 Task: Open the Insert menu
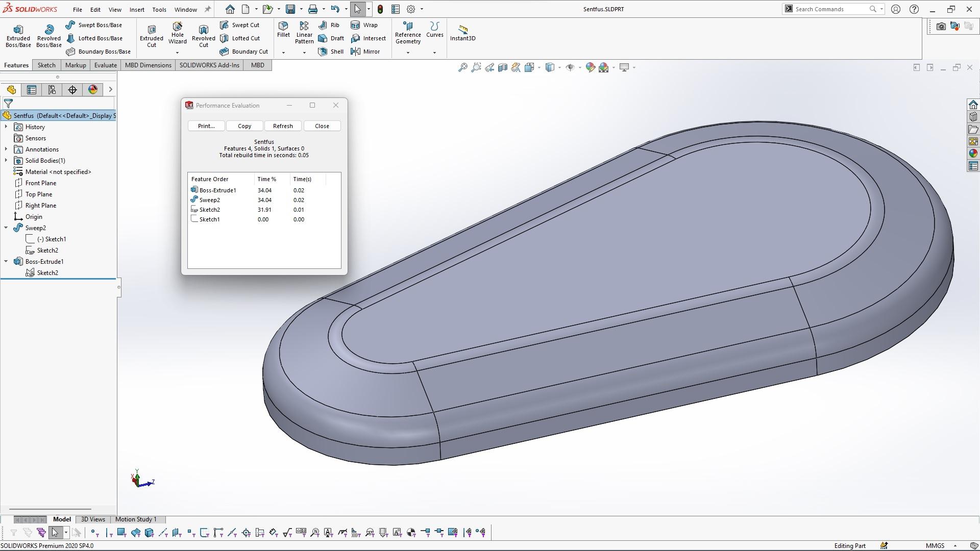[137, 9]
